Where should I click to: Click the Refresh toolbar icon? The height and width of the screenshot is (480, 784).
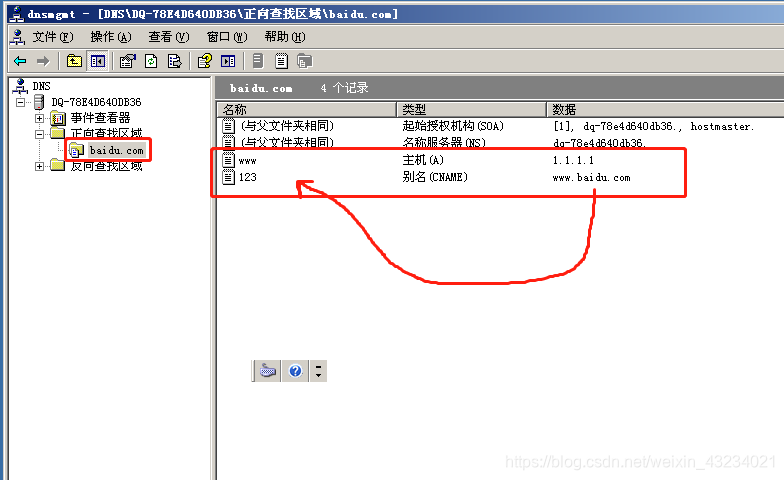pyautogui.click(x=151, y=61)
